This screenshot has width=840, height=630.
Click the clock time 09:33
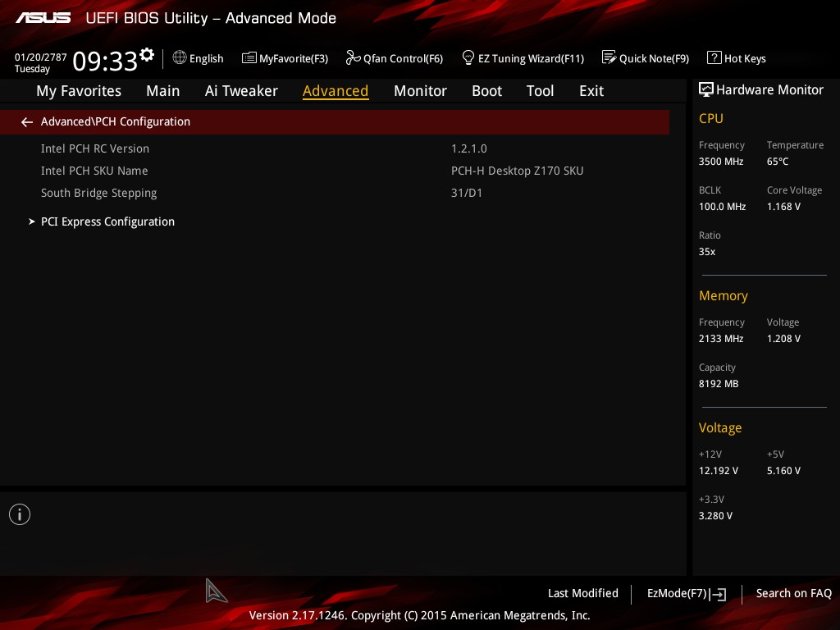[105, 61]
